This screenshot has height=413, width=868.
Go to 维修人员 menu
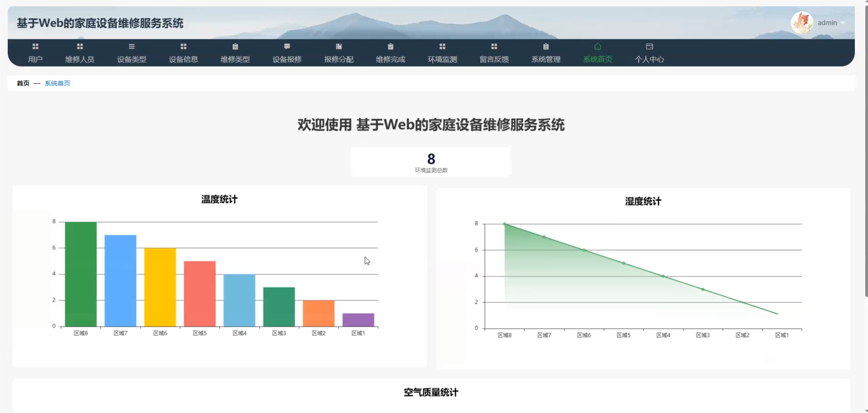(x=80, y=59)
